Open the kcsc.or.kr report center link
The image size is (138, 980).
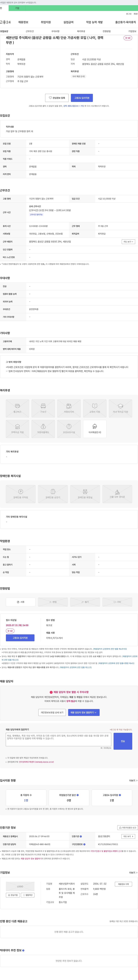36,762
